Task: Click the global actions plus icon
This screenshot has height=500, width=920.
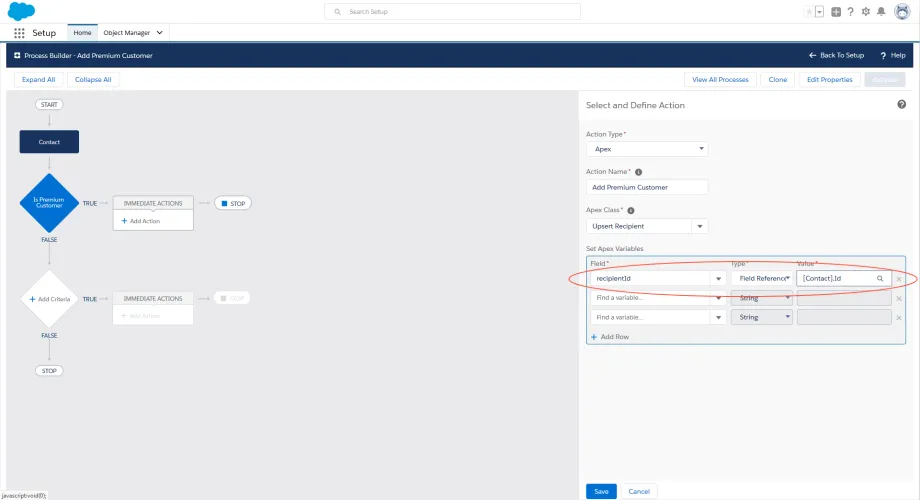Action: (836, 12)
